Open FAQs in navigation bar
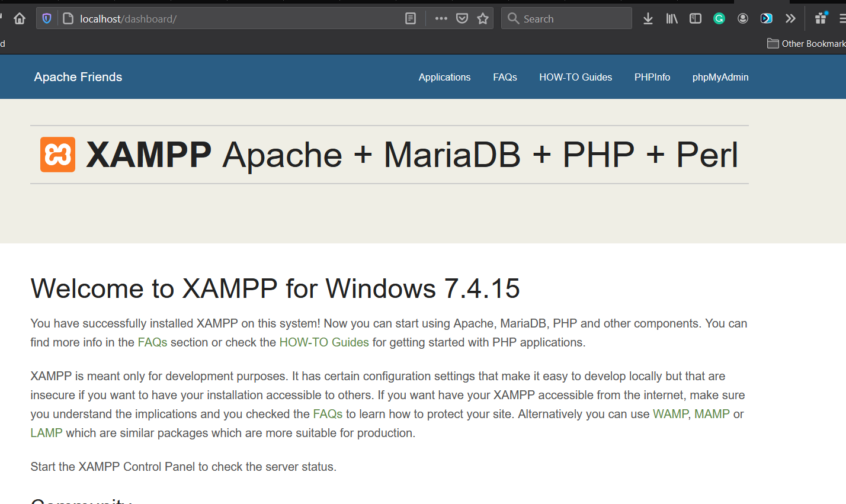846x504 pixels. (x=505, y=77)
